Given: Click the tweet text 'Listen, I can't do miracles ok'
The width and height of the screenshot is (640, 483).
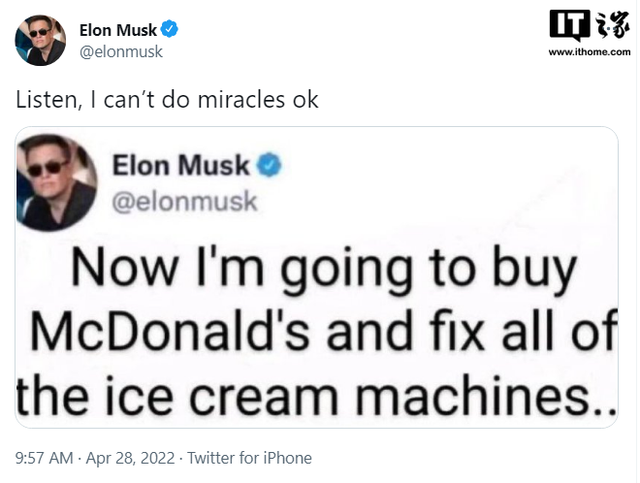Looking at the screenshot, I should tap(167, 100).
